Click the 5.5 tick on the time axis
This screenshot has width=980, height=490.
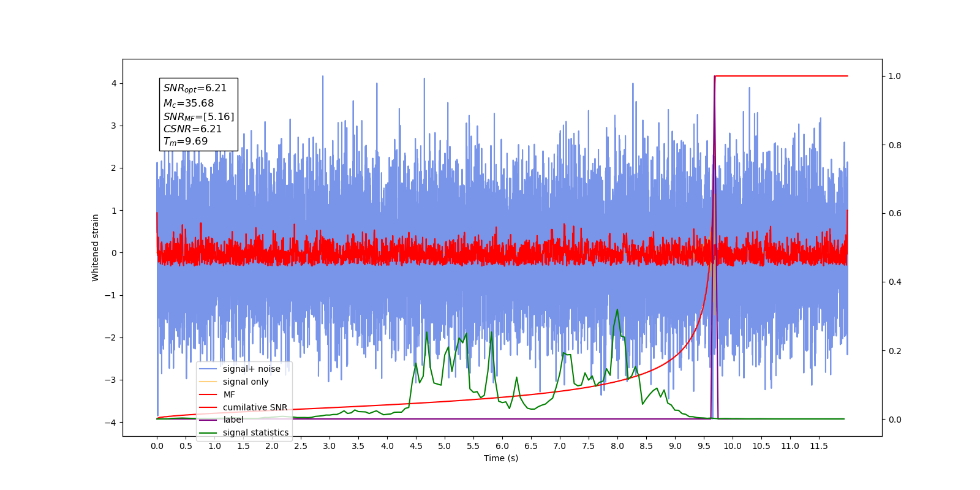(x=473, y=446)
